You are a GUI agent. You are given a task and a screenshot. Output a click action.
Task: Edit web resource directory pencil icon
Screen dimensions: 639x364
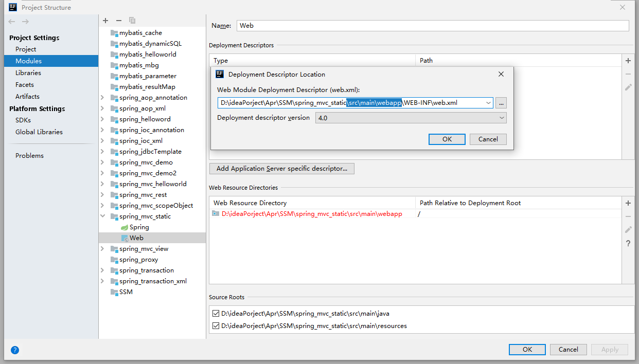tap(628, 230)
